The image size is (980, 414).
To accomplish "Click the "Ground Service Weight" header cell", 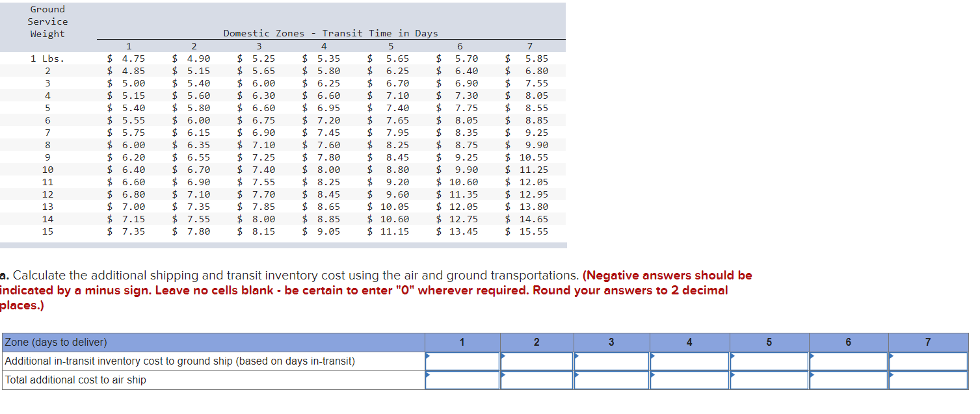I will 47,21.
